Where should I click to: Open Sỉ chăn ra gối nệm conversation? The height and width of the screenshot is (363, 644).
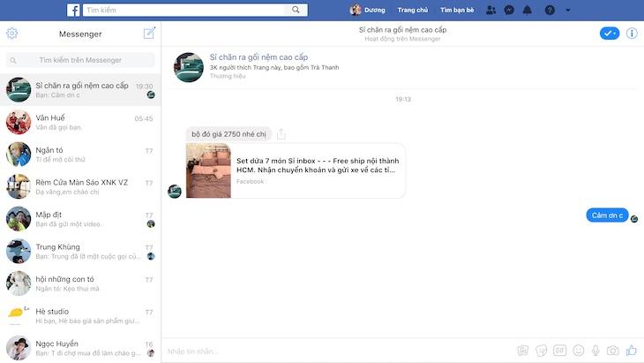[x=80, y=89]
